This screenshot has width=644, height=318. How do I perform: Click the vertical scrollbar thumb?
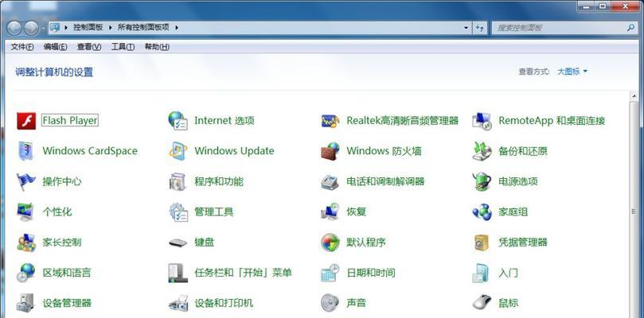click(634, 211)
